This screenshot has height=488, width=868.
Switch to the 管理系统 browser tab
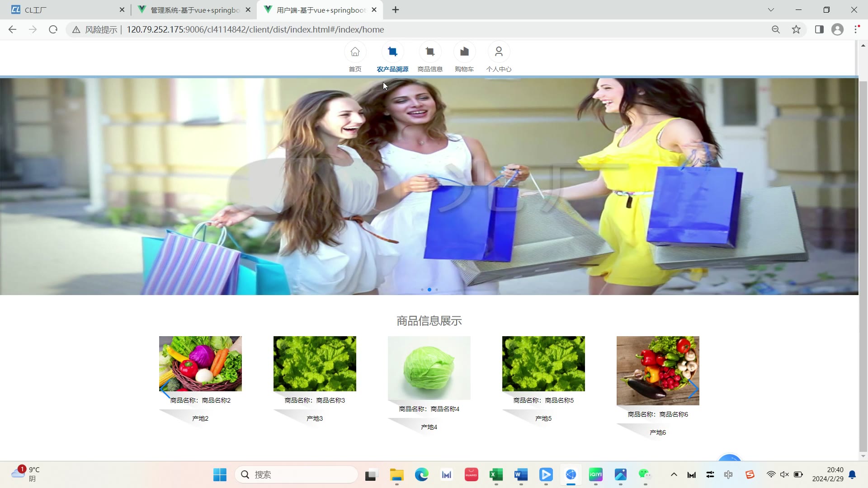tap(194, 10)
